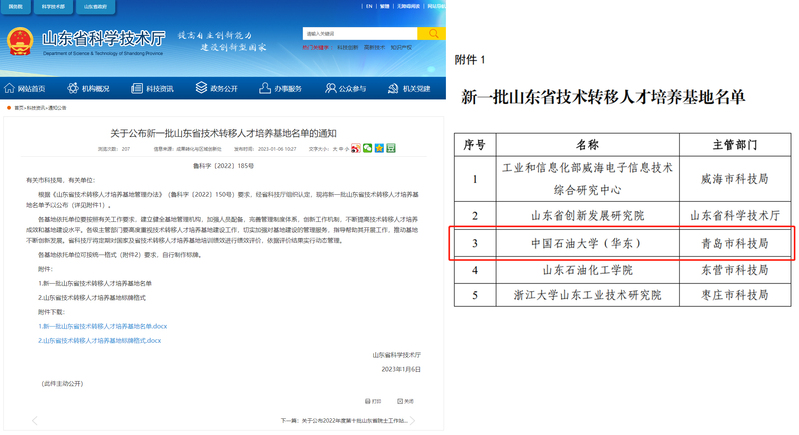Click the national emblem logo
The width and height of the screenshot is (799, 435).
(19, 42)
